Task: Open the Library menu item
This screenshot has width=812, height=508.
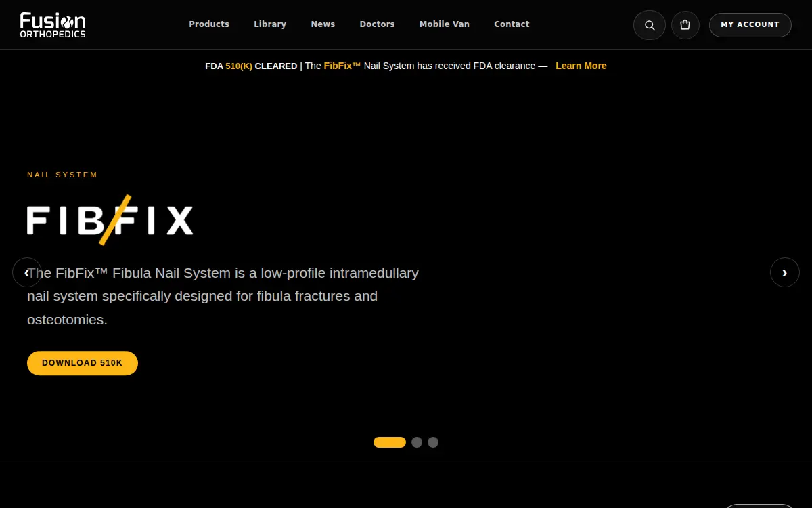Action: point(270,24)
